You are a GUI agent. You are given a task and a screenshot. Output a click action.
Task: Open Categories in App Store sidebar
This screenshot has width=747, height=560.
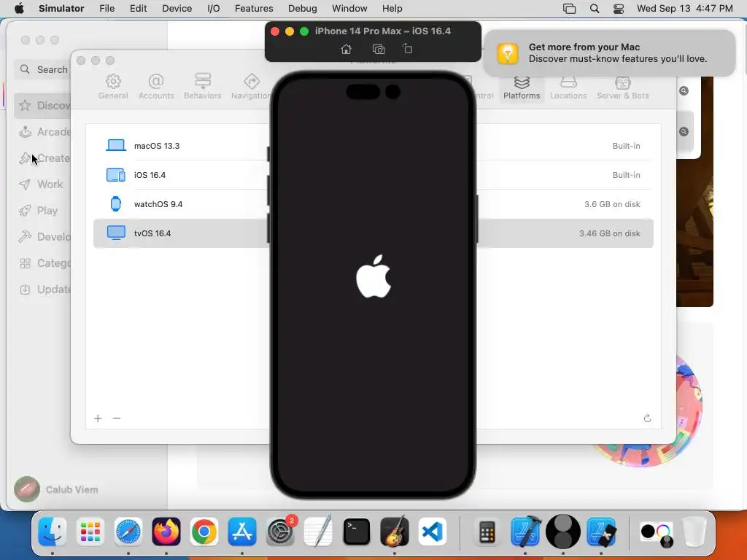pos(44,263)
